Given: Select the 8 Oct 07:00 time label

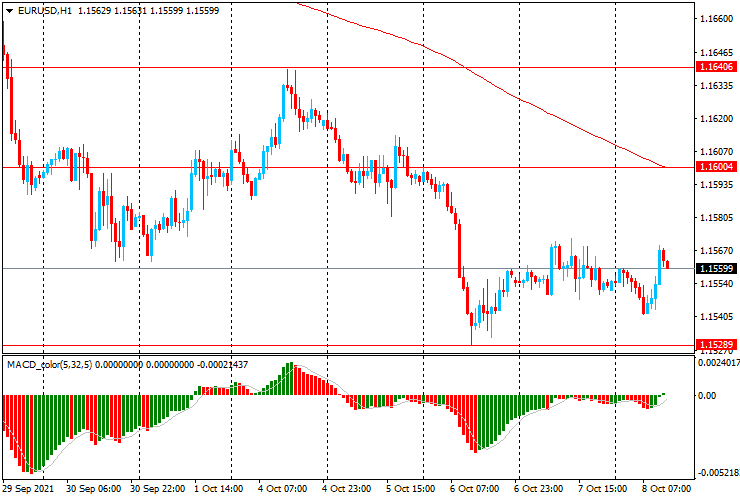Looking at the screenshot, I should 667,488.
